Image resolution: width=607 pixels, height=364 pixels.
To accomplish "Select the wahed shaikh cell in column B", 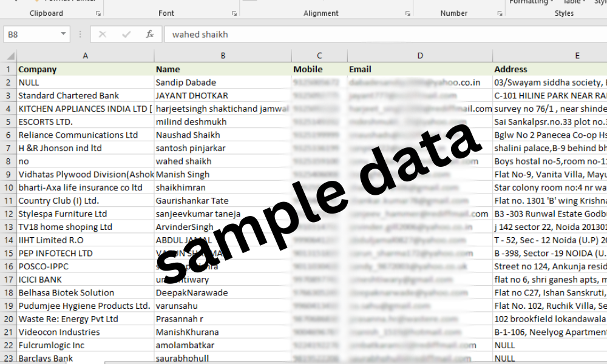I will [223, 161].
